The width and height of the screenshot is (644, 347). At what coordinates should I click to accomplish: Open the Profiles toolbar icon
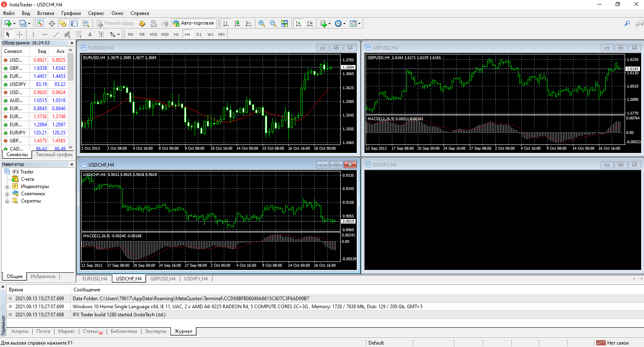(x=23, y=23)
